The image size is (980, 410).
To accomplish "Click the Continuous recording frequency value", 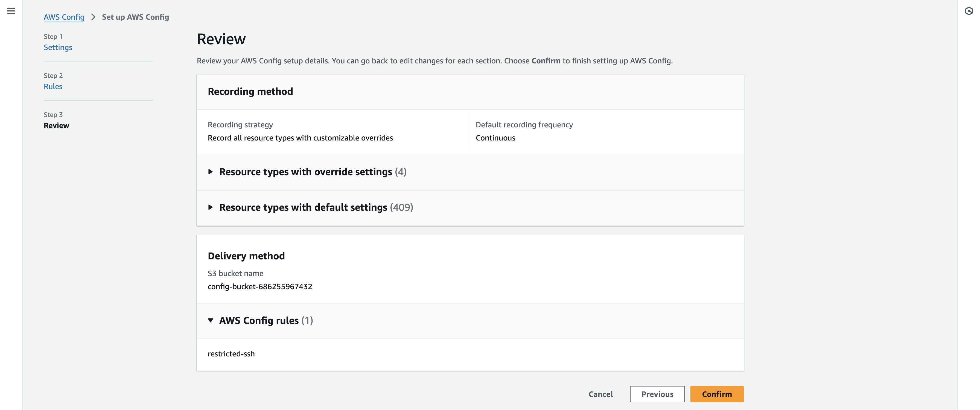I will [x=495, y=138].
